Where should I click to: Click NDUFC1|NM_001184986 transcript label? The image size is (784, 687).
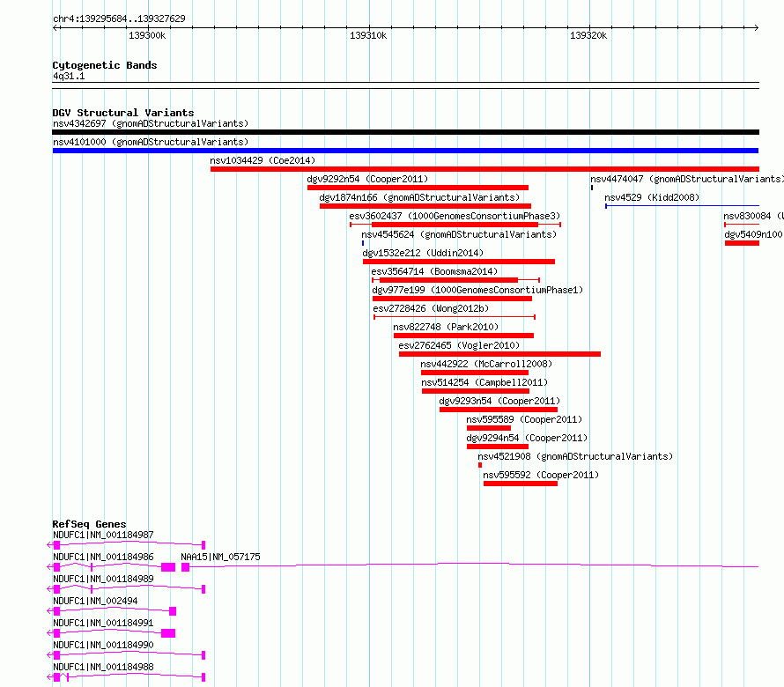pyautogui.click(x=103, y=557)
